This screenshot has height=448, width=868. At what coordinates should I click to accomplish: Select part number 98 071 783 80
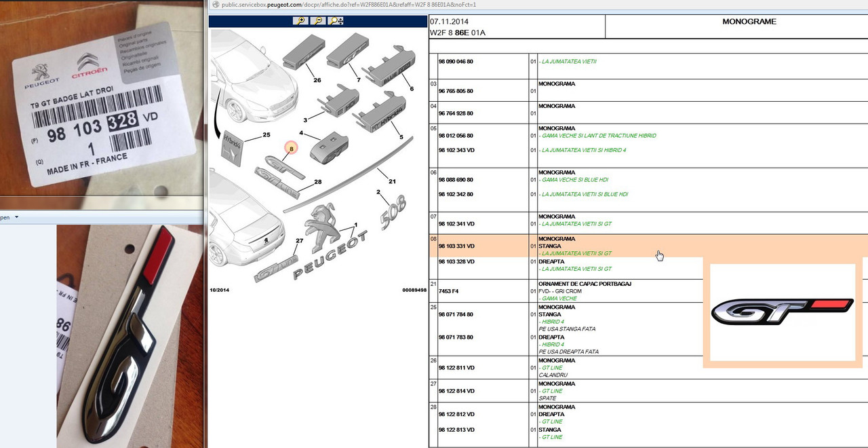click(456, 337)
